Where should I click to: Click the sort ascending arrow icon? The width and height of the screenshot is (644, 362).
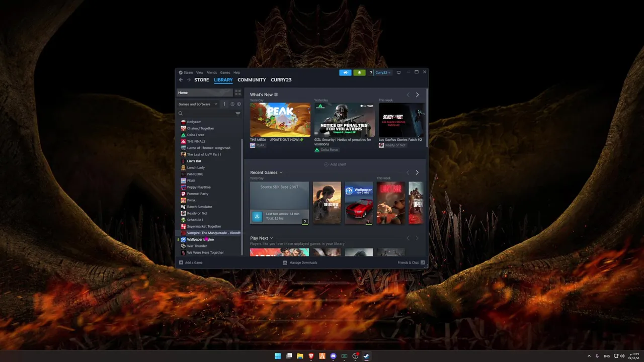click(224, 104)
